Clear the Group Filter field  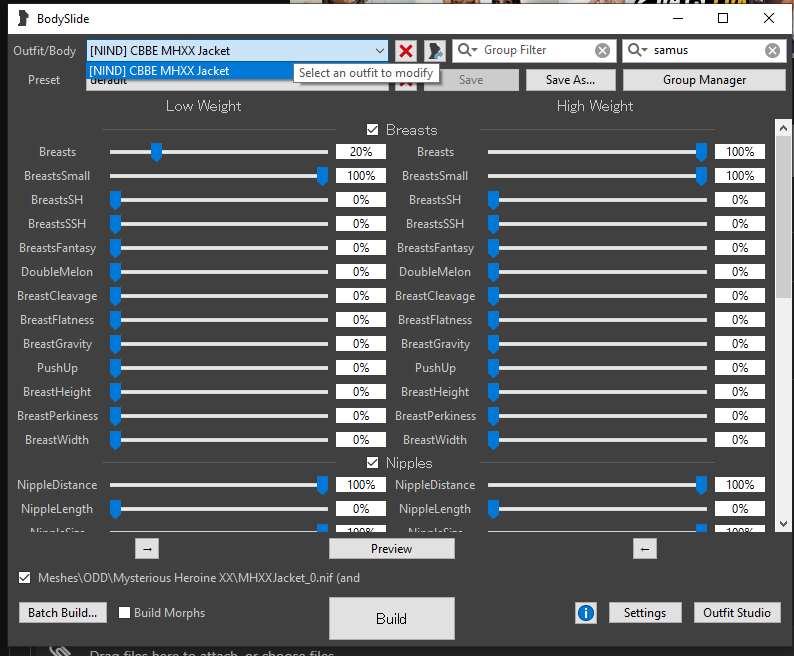pyautogui.click(x=602, y=51)
